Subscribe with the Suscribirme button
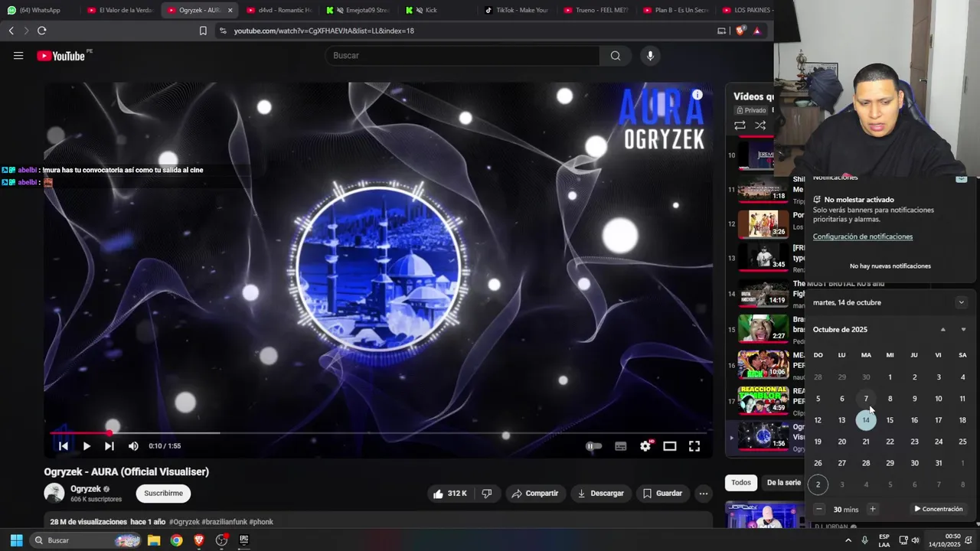980x551 pixels. (163, 494)
